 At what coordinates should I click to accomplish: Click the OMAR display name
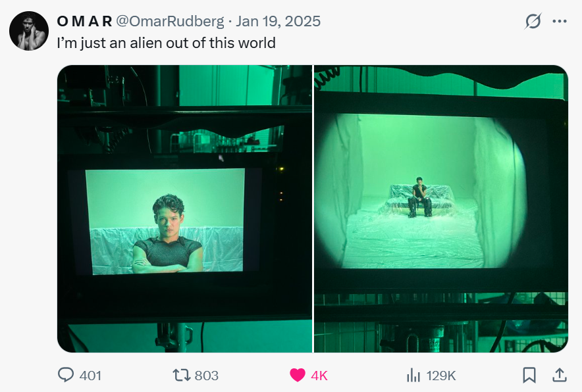[x=85, y=21]
